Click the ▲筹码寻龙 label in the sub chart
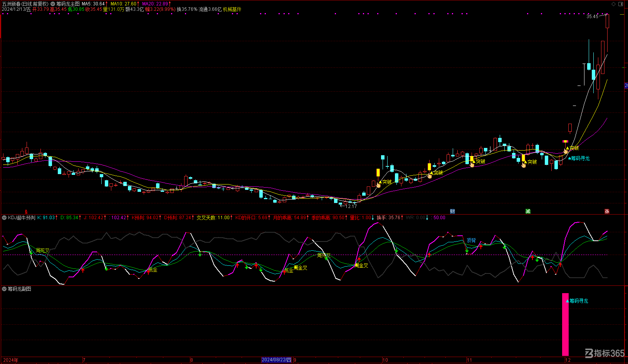 577,301
